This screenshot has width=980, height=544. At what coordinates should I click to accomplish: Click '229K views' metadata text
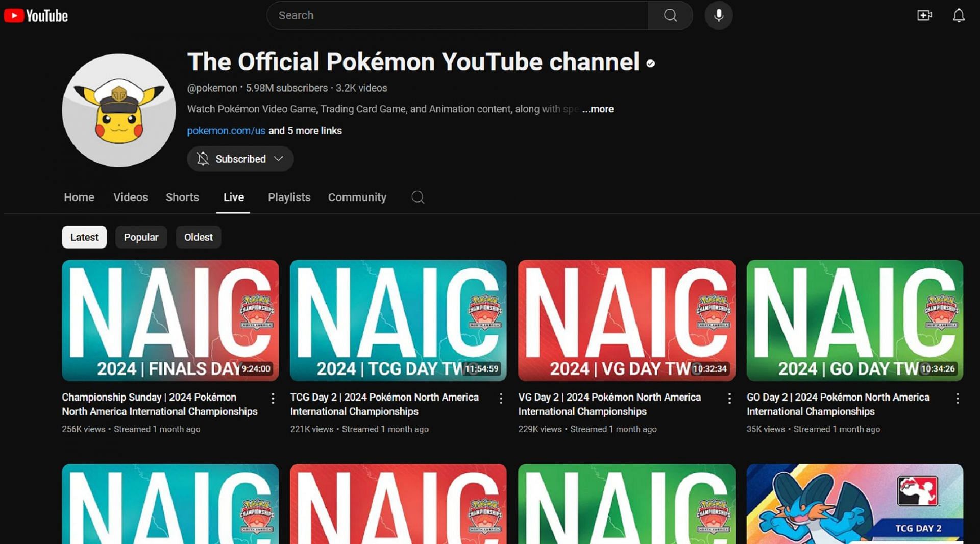click(540, 429)
